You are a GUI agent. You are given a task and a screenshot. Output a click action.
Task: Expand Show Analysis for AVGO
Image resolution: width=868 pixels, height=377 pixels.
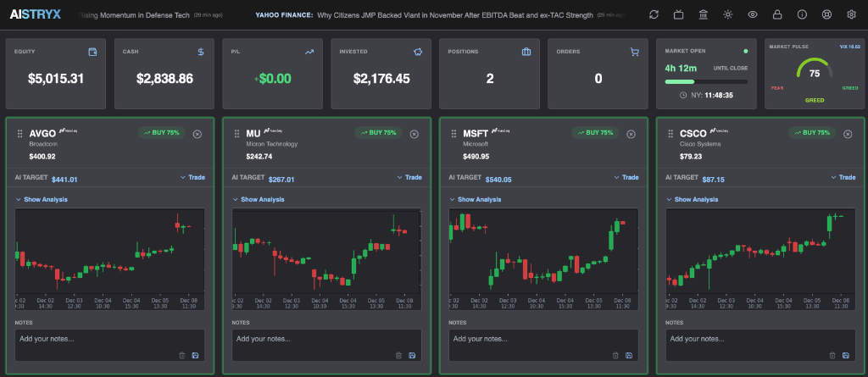pyautogui.click(x=42, y=199)
